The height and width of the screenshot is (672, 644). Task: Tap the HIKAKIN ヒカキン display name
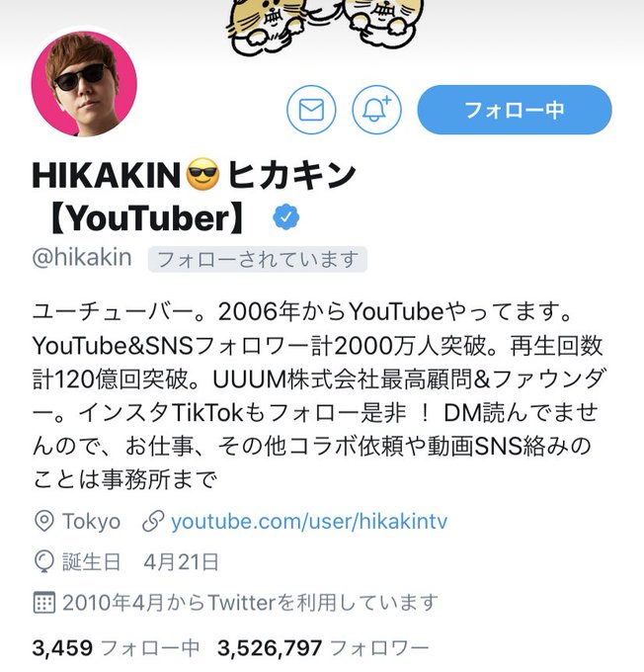194,197
